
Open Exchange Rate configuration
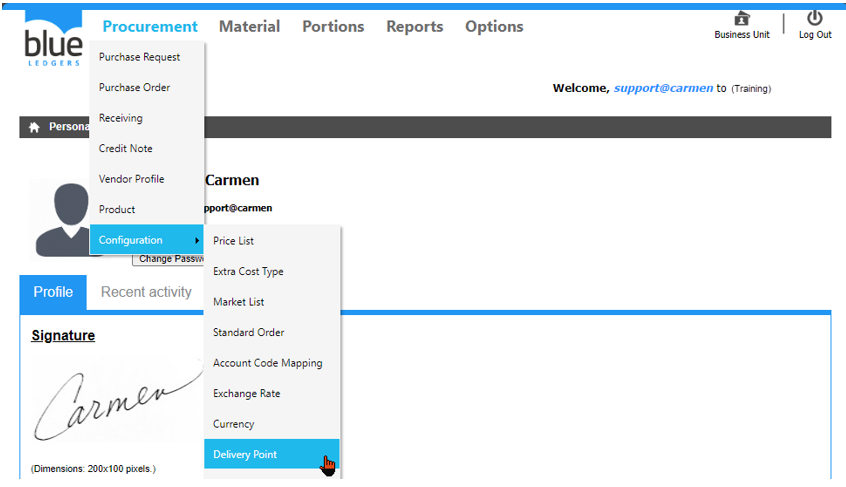click(x=246, y=394)
